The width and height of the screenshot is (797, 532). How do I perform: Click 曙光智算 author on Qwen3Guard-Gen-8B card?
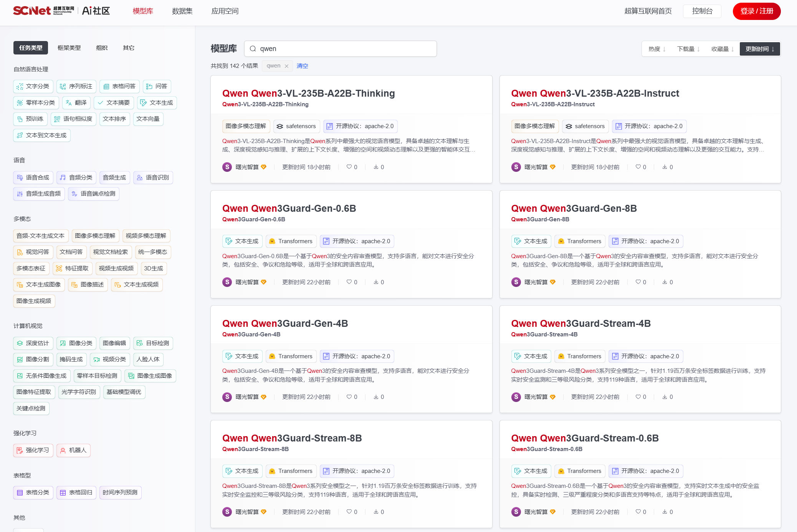coord(536,282)
